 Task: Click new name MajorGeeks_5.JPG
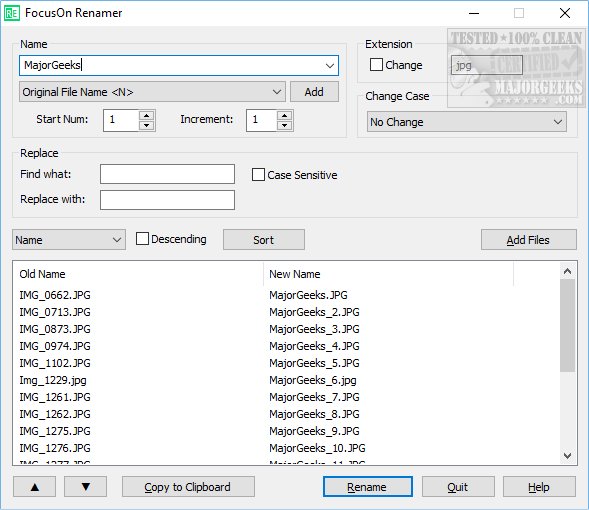click(314, 363)
